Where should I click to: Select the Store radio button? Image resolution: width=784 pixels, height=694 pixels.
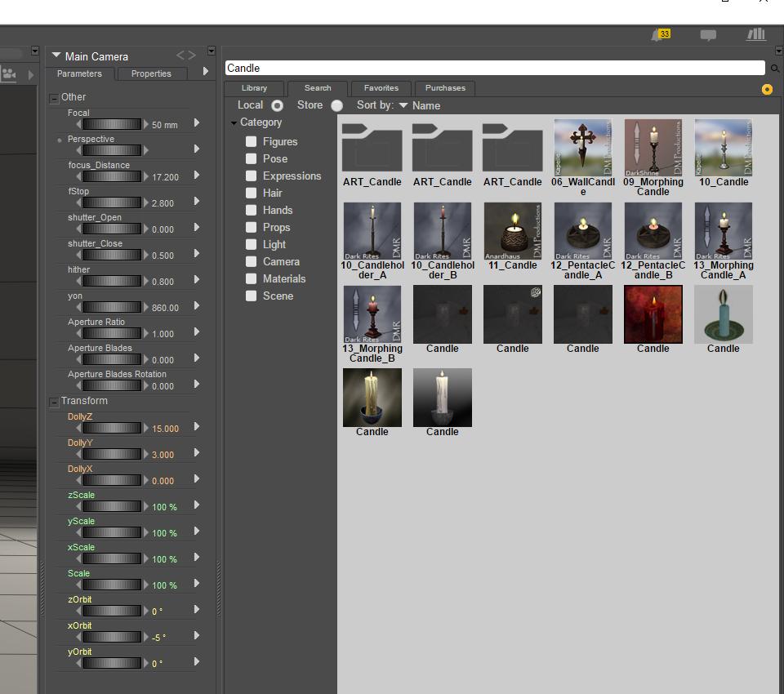point(337,105)
